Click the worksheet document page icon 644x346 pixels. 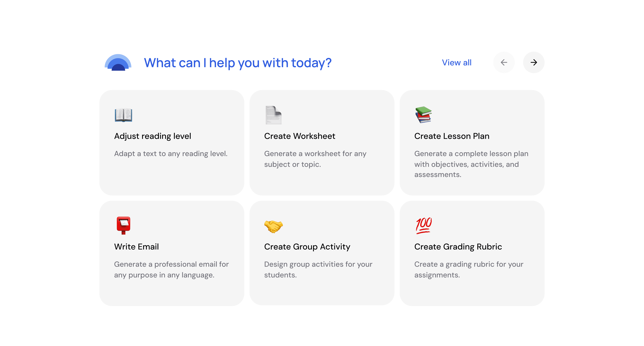pos(273,115)
